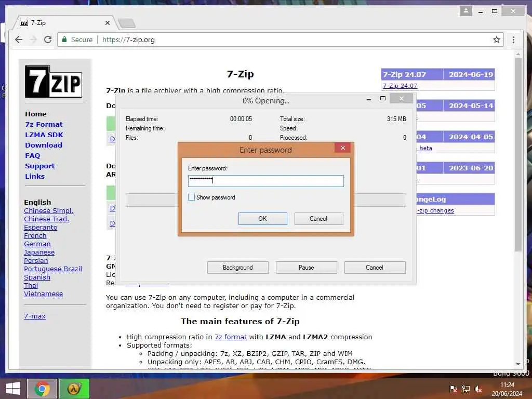Pause the archive opening operation
This screenshot has width=532, height=399.
tap(307, 268)
